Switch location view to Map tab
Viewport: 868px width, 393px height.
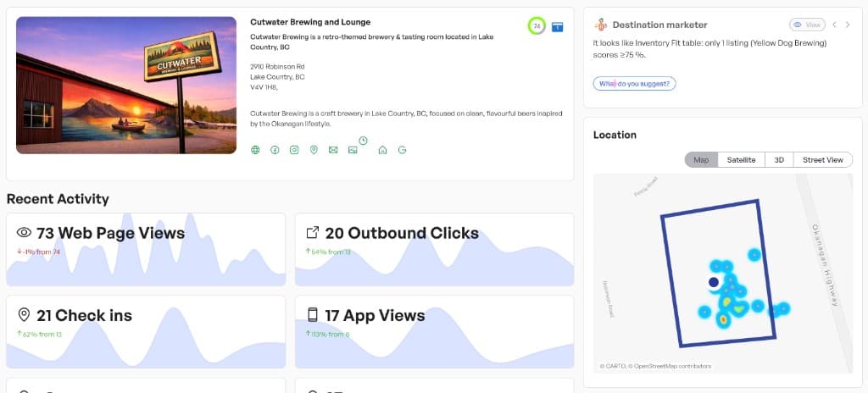click(701, 160)
